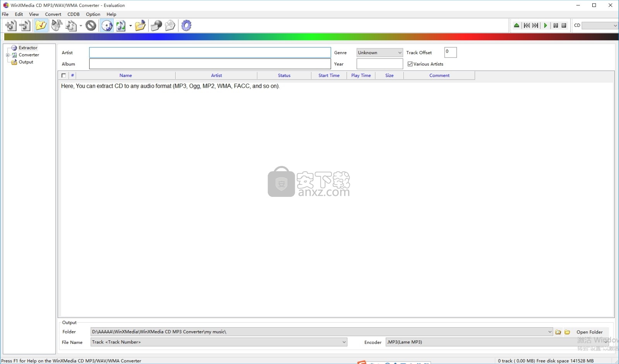Eject the CD with green eject button
619x364 pixels.
click(x=516, y=26)
